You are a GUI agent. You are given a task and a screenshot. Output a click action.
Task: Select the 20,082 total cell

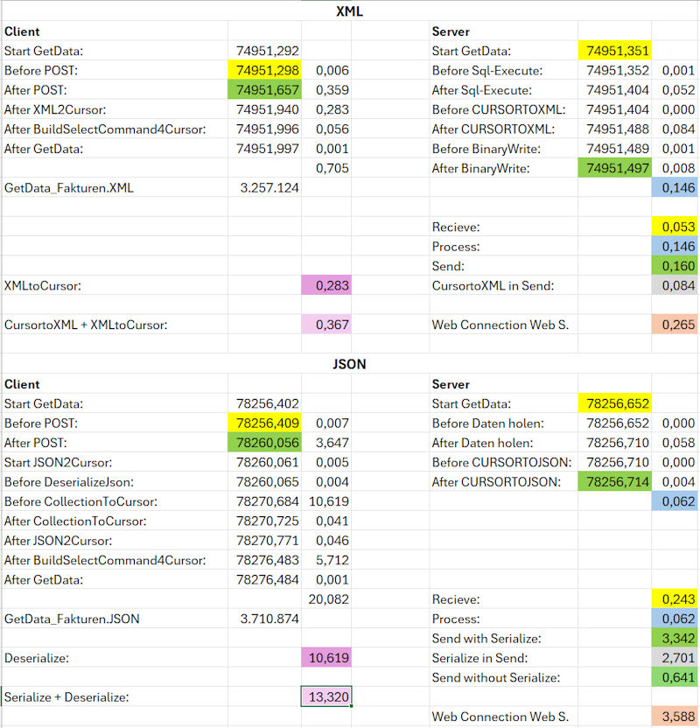(x=326, y=598)
